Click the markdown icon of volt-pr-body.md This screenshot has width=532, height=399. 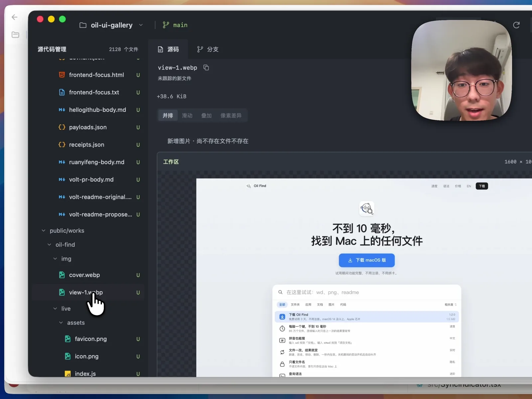62,180
